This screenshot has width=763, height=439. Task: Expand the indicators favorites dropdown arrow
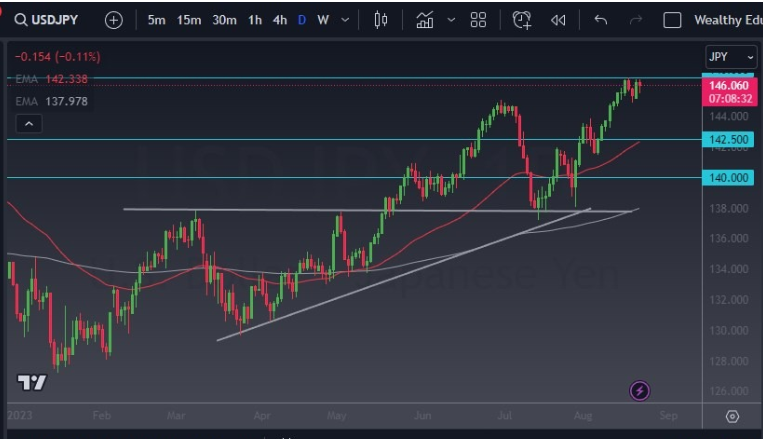(451, 20)
